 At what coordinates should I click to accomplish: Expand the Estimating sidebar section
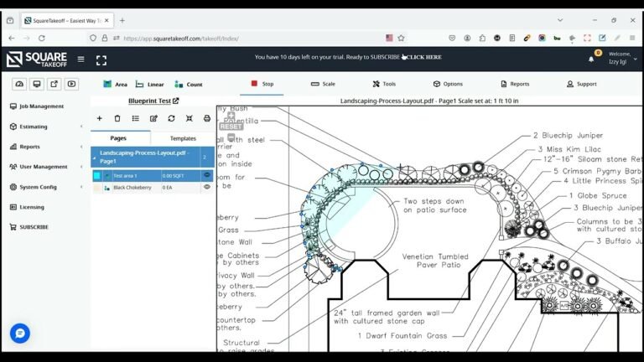click(x=45, y=127)
